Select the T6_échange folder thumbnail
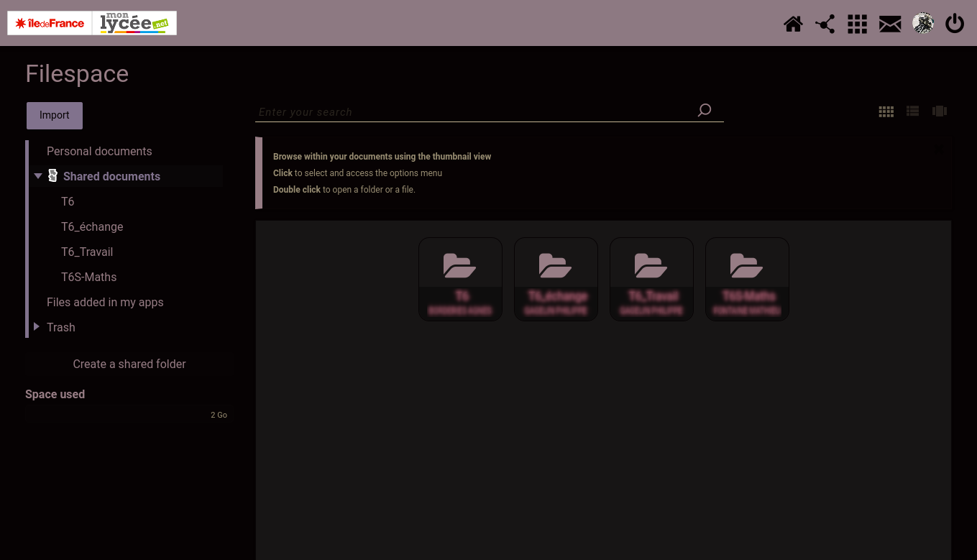 pyautogui.click(x=556, y=279)
